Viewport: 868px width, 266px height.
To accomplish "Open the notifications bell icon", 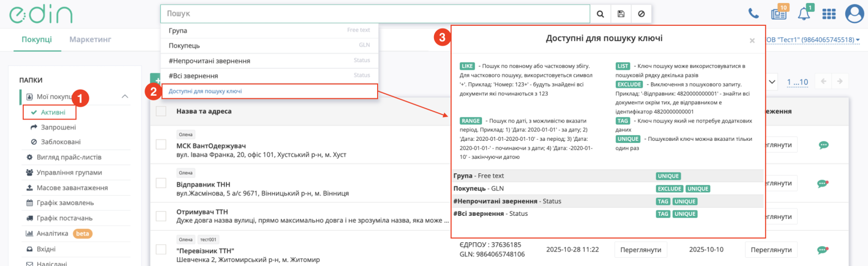I will 804,13.
